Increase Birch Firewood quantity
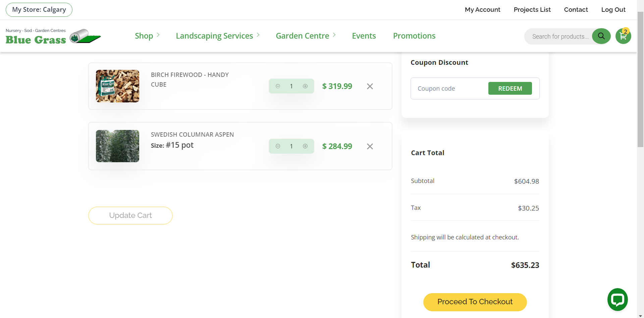The image size is (644, 318). [x=305, y=86]
